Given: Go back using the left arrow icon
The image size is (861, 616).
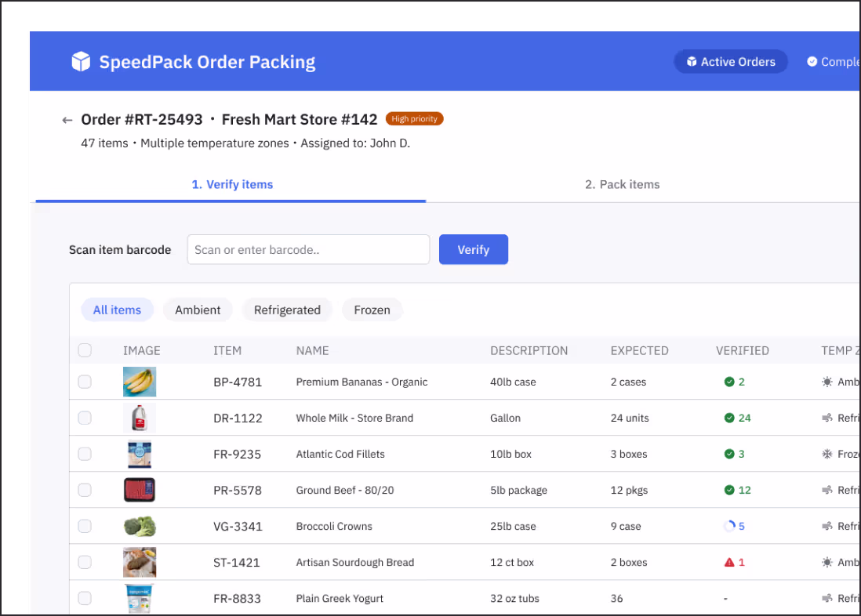Looking at the screenshot, I should click(x=67, y=120).
